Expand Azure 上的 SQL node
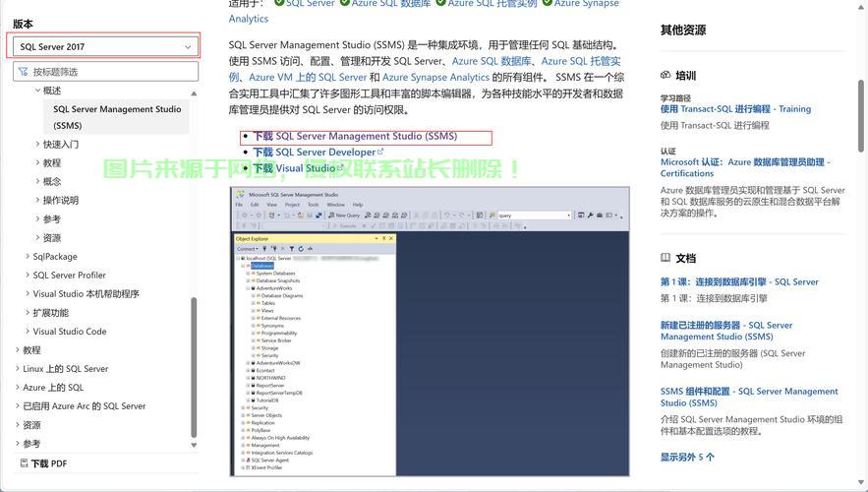The height and width of the screenshot is (492, 868). click(x=18, y=388)
